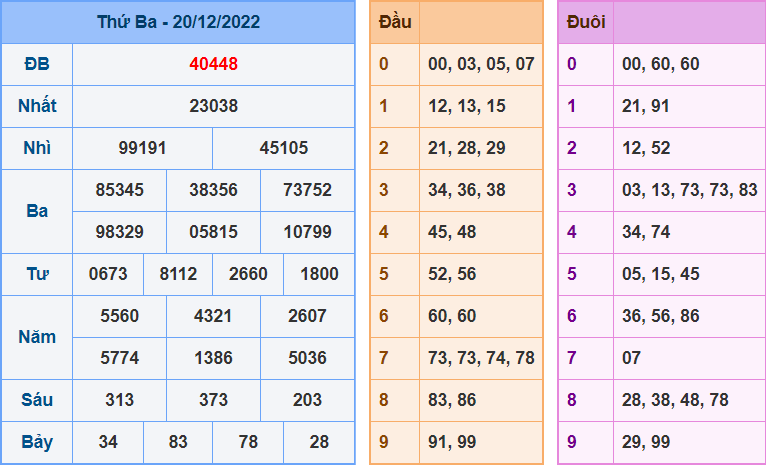Select Đầu row values 83, 86
Image resolution: width=766 pixels, height=465 pixels.
[x=452, y=400]
